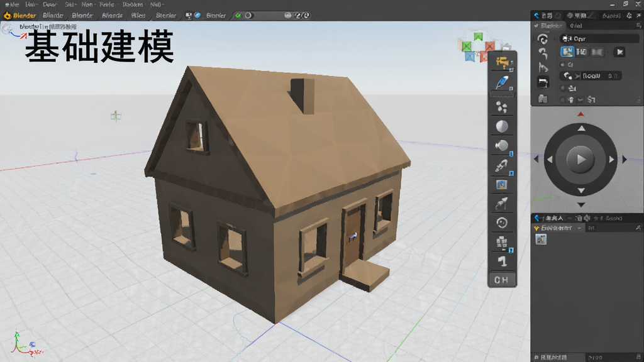This screenshot has width=644, height=362.
Task: Select the diagonal arrow tool in the vertical toolbar
Action: pyautogui.click(x=501, y=203)
